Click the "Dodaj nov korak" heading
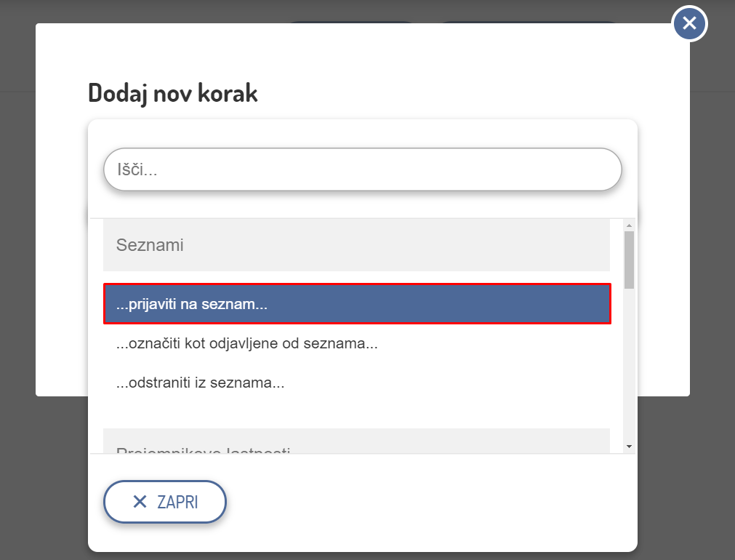 coord(173,93)
